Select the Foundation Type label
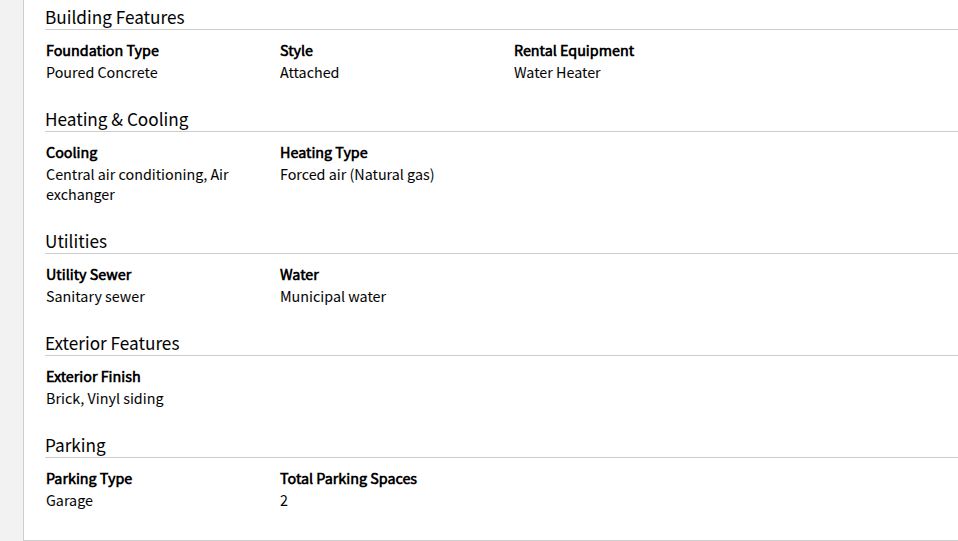Image resolution: width=958 pixels, height=541 pixels. point(102,51)
